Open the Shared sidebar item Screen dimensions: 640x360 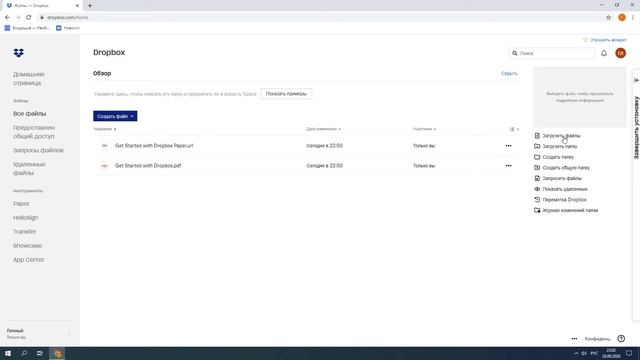point(34,132)
